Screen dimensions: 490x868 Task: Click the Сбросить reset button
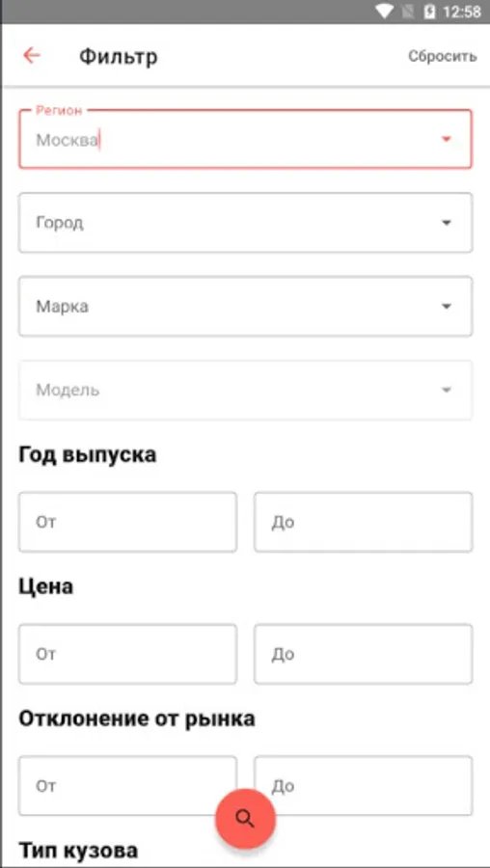click(443, 56)
